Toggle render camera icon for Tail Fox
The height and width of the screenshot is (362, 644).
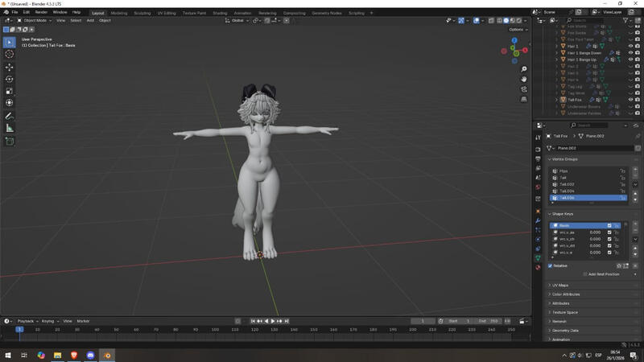pyautogui.click(x=638, y=100)
